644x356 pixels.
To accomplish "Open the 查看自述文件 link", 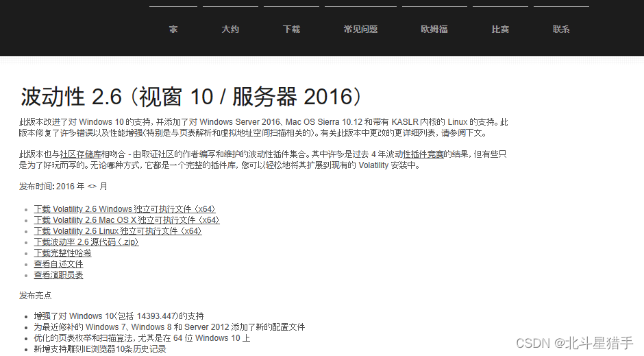I will tap(58, 264).
